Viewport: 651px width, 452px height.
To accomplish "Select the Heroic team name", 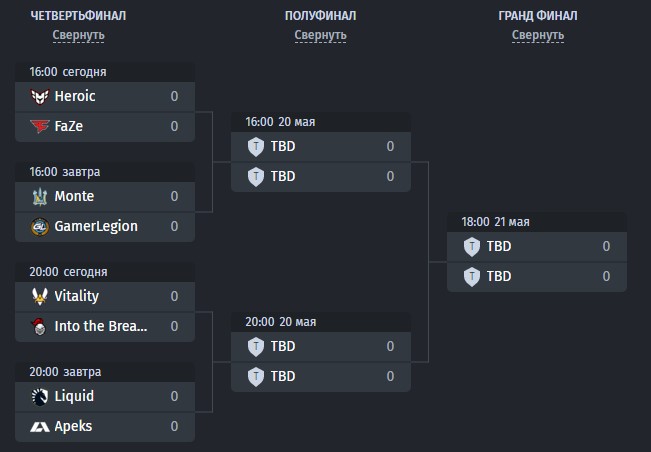I will [75, 96].
